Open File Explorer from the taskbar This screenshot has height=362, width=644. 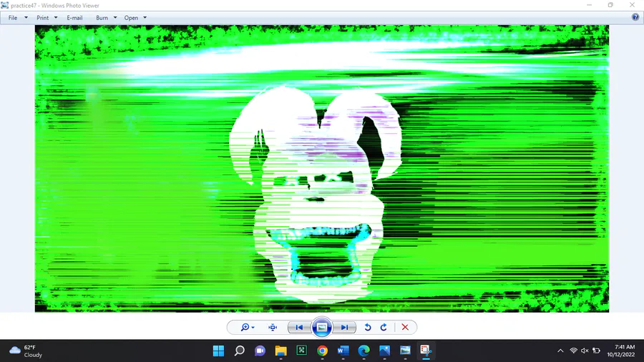[281, 351]
